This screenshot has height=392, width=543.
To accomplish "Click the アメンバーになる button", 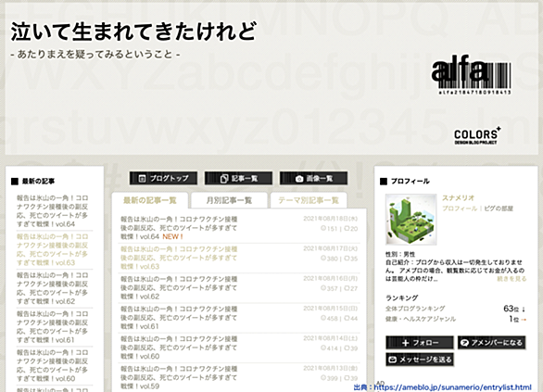I will [x=492, y=343].
